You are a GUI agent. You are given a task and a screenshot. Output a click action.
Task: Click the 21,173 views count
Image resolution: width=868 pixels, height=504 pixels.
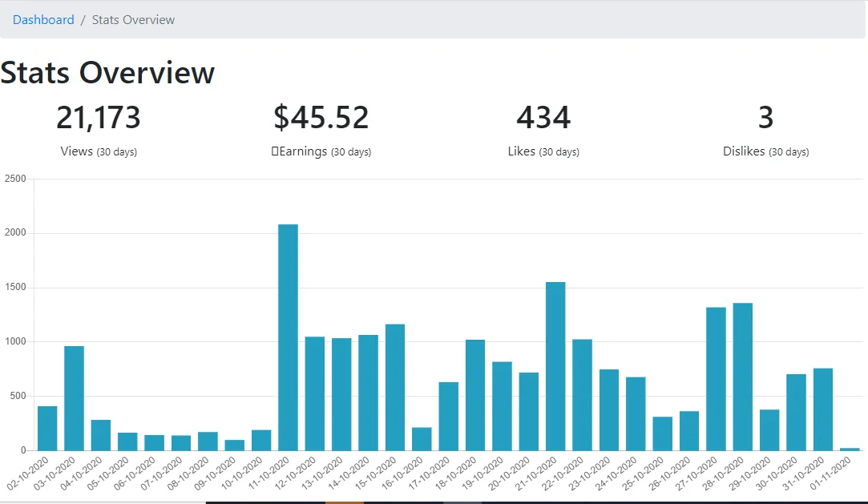pyautogui.click(x=99, y=117)
